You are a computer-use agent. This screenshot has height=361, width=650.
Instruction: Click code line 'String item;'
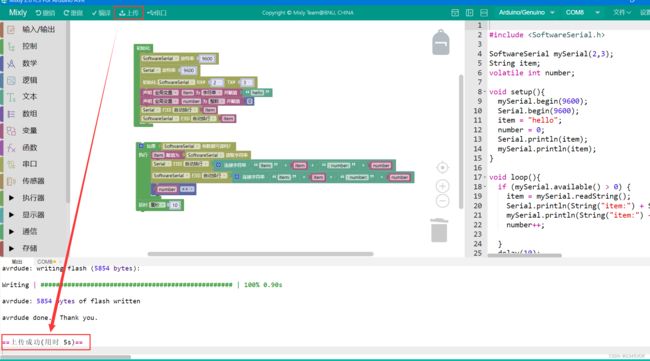pos(514,63)
